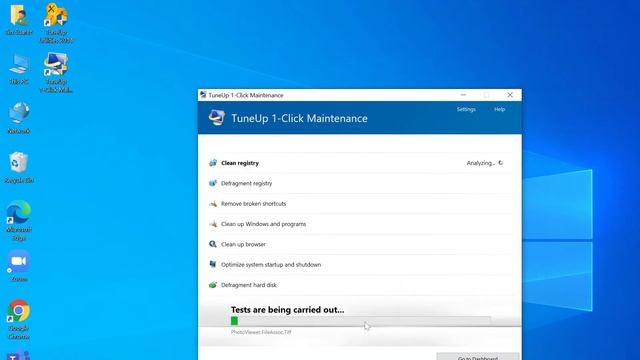
Task: Open the Recycle Bin desktop icon
Action: tap(19, 168)
